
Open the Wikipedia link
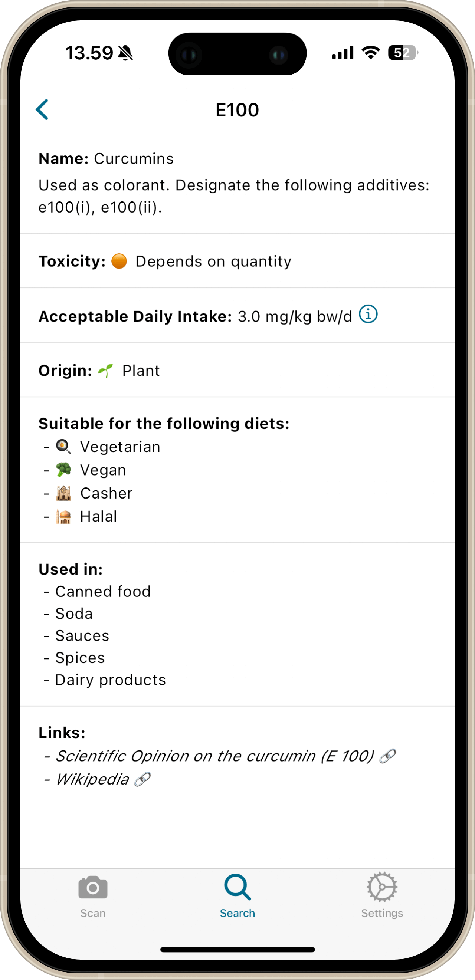coord(92,779)
